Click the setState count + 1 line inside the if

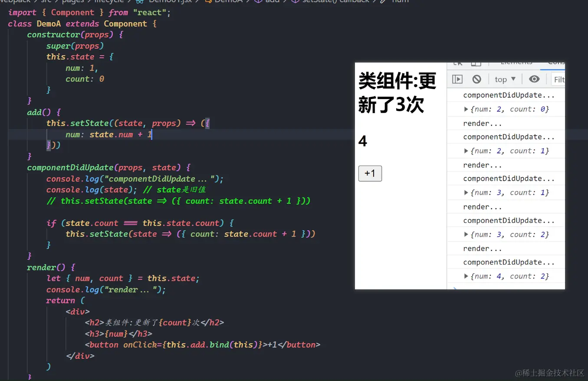click(191, 234)
